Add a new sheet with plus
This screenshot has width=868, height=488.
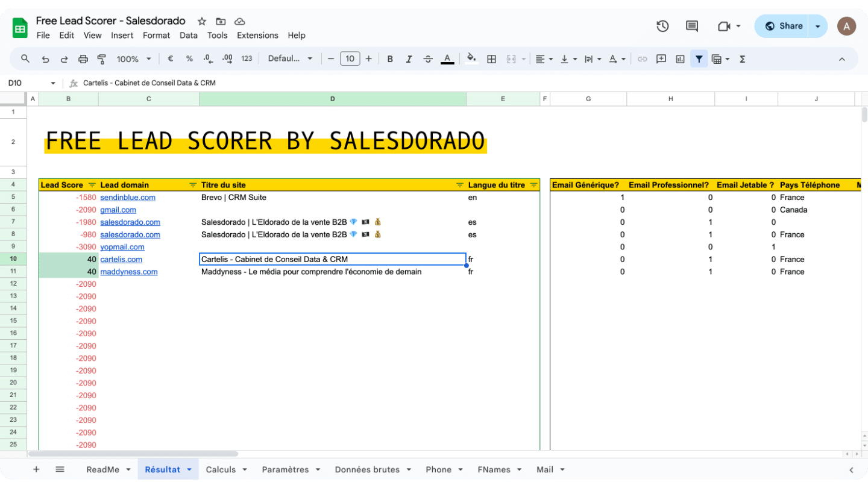pos(36,469)
